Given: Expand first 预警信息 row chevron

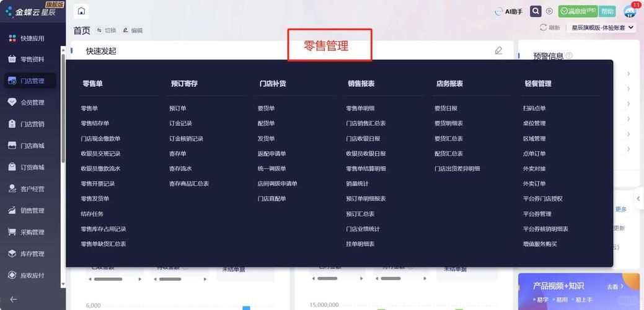Looking at the screenshot, I should [629, 74].
